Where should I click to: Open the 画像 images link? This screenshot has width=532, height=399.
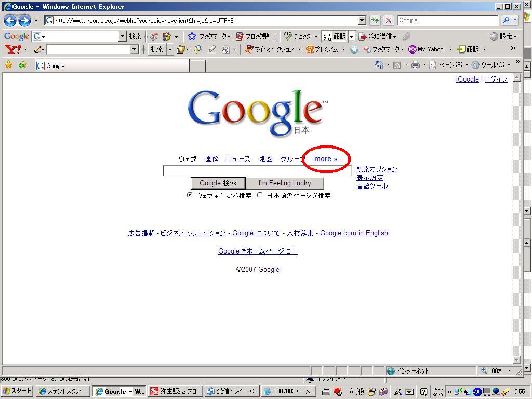tap(212, 159)
